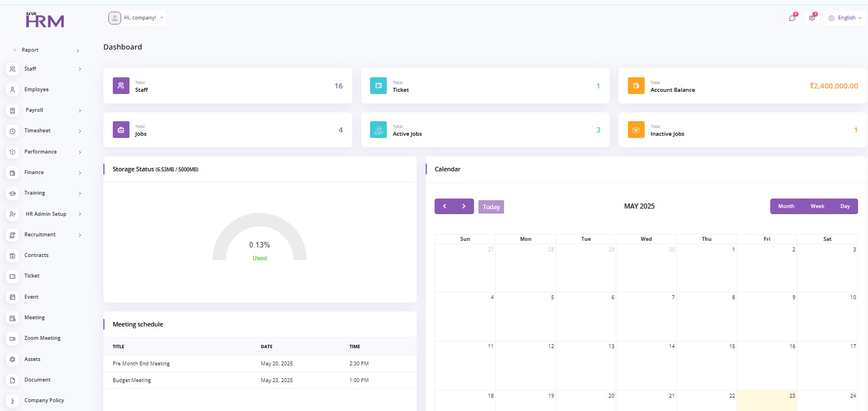Click the Contracts icon in sidebar
868x411 pixels.
(x=12, y=255)
